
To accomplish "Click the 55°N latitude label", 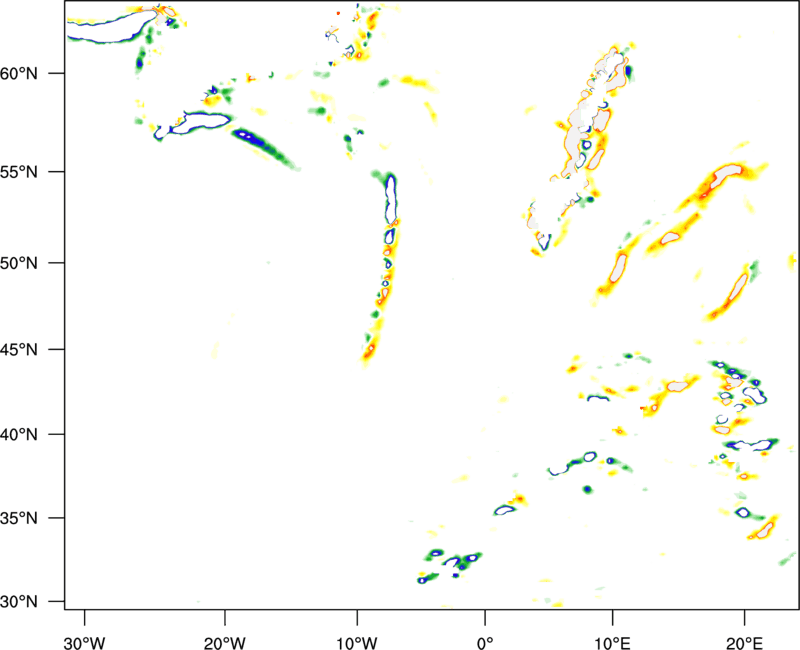I will [19, 172].
